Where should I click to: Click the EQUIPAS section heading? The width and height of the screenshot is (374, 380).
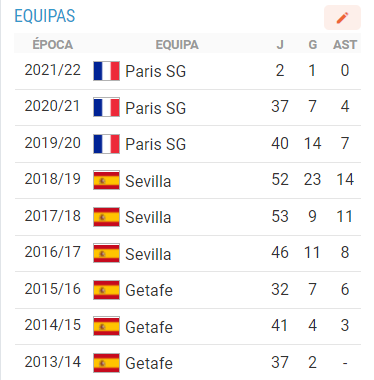[45, 16]
